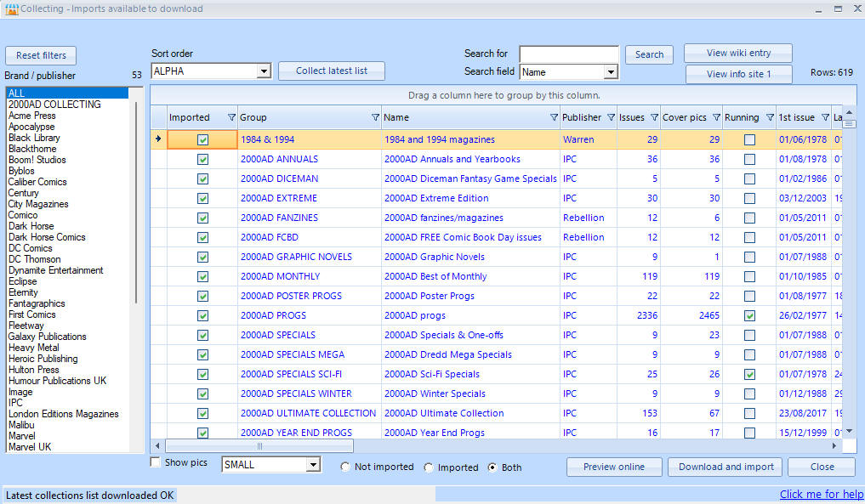Select 2000AD COLLECTING publisher
The image size is (865, 504).
coord(54,105)
